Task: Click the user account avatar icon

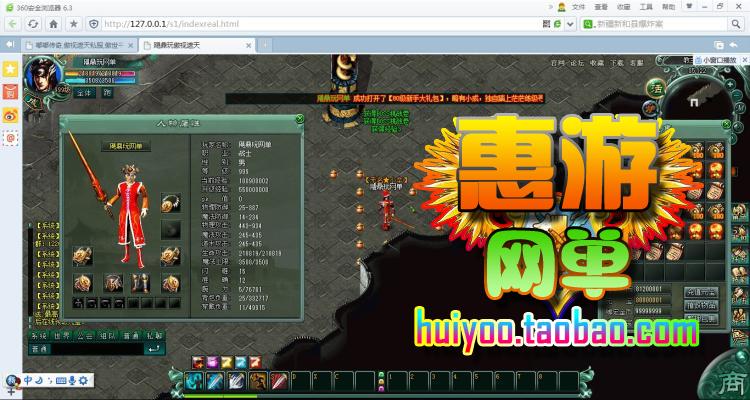Action: coord(562,7)
